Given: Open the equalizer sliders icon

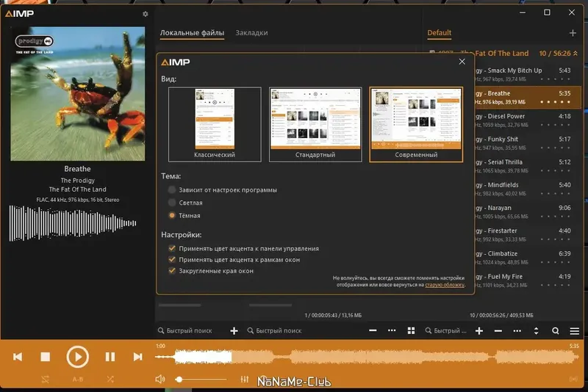Looking at the screenshot, I should (x=245, y=380).
